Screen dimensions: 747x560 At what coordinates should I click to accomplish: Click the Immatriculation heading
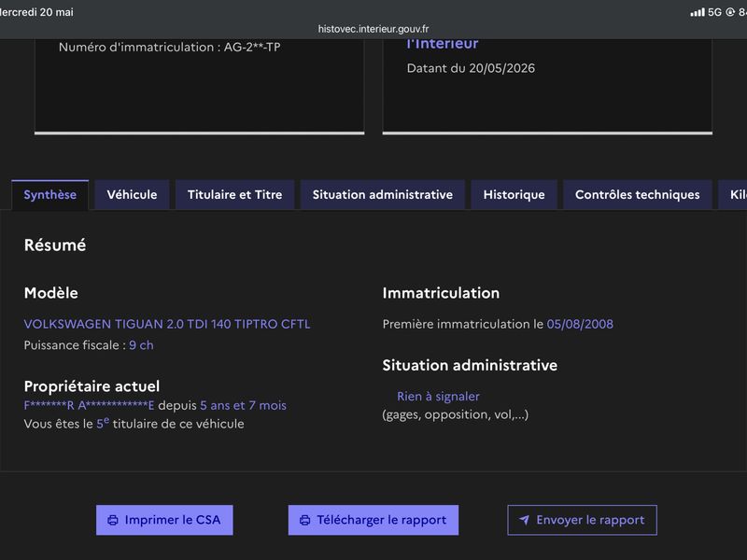[441, 293]
